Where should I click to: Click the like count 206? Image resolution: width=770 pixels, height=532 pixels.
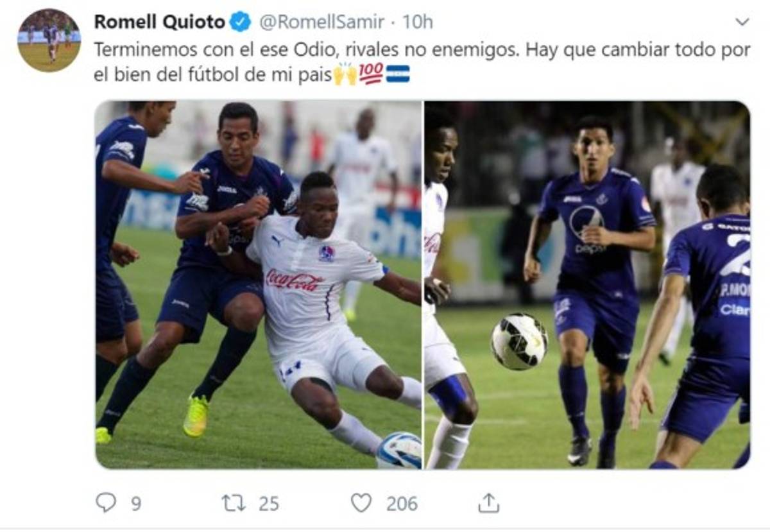pyautogui.click(x=402, y=504)
